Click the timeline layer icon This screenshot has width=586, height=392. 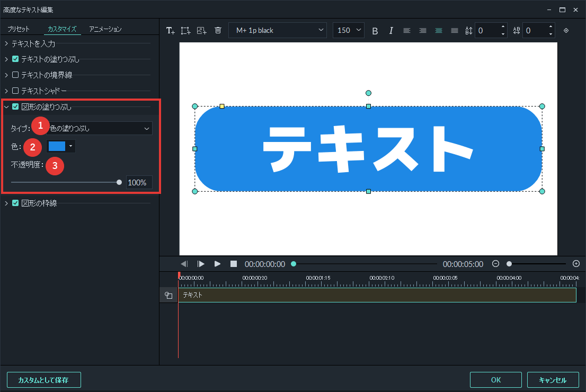(x=168, y=295)
